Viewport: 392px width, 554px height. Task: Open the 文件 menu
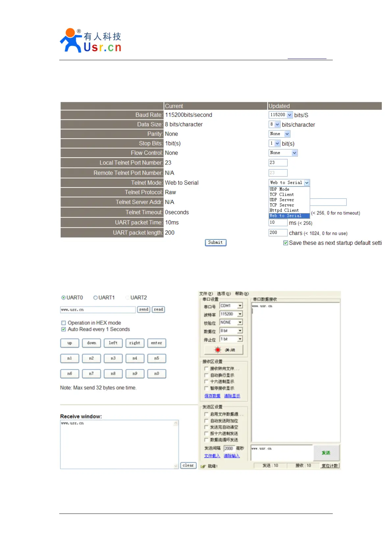(206, 293)
